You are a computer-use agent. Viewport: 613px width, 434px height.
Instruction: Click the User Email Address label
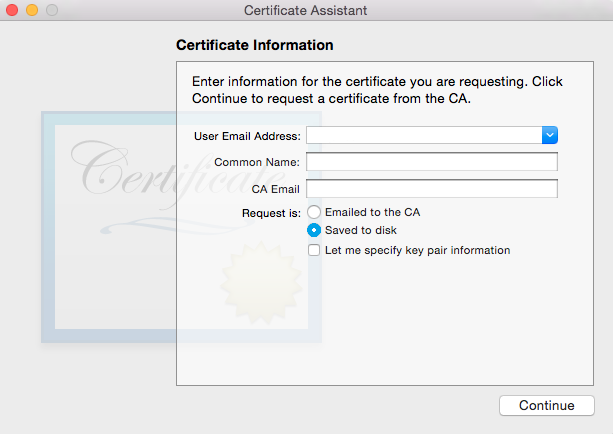click(x=247, y=136)
